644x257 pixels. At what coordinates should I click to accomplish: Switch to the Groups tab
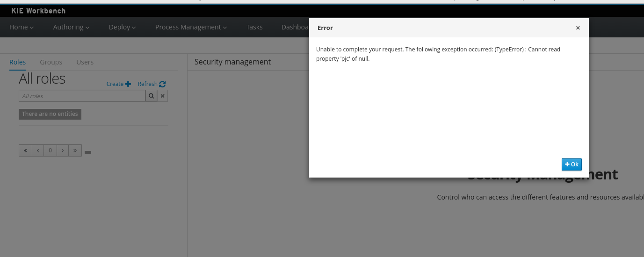[x=51, y=62]
